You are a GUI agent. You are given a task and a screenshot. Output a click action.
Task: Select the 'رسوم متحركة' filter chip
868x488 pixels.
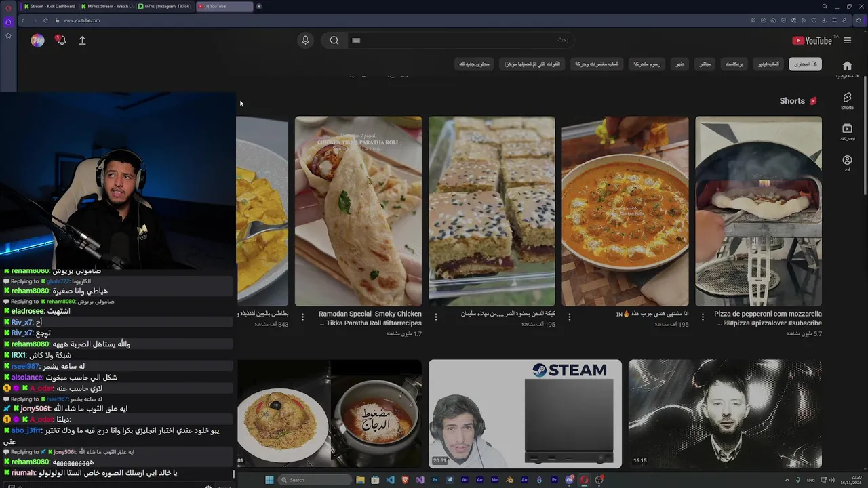coord(647,64)
